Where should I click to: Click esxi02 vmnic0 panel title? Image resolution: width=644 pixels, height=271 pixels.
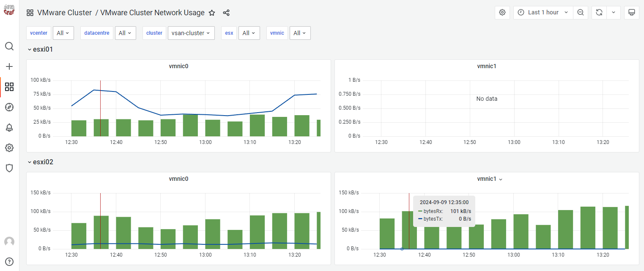178,179
